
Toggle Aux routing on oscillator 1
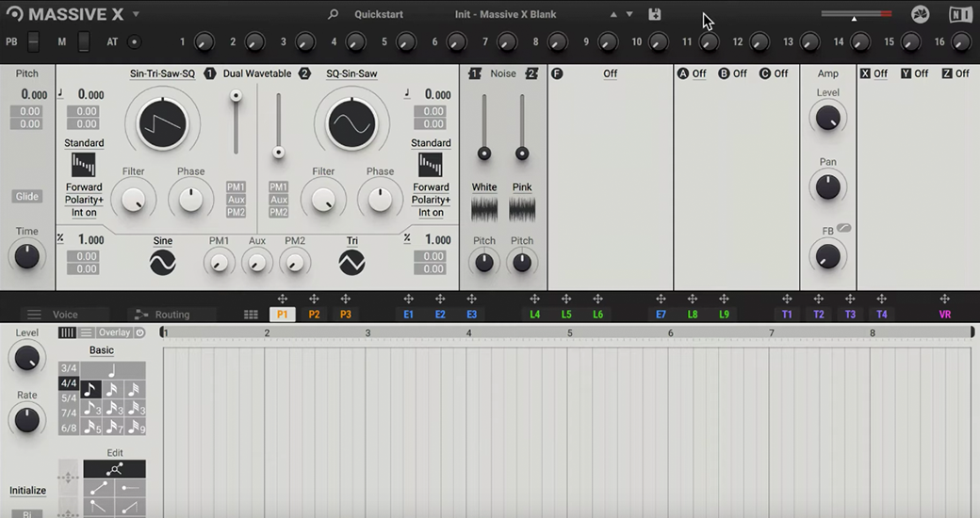[236, 200]
